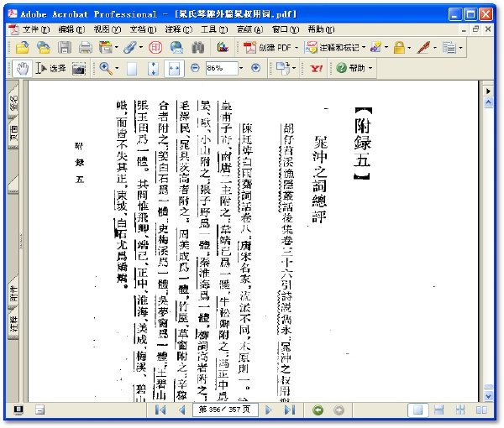Open the 窗口 menu
The image size is (504, 428).
pos(286,29)
